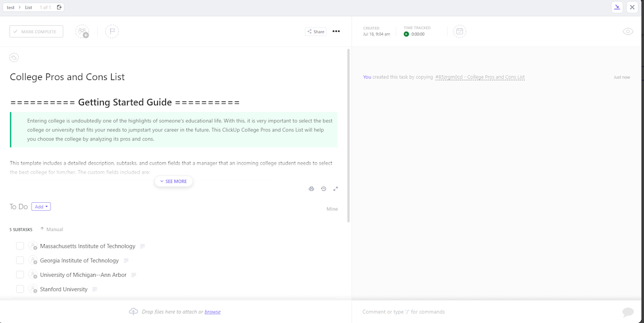Click the created date Jul 18, 9:04 am

(x=377, y=34)
